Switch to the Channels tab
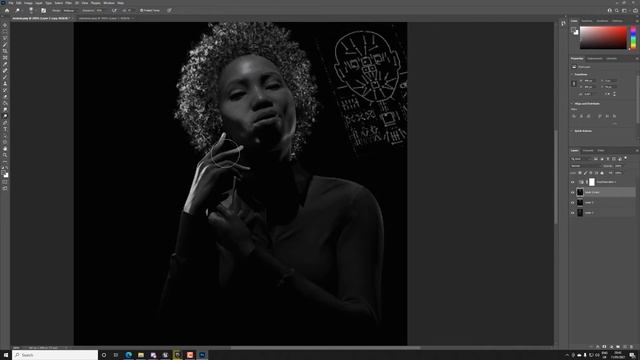The height and width of the screenshot is (360, 640). coord(588,151)
